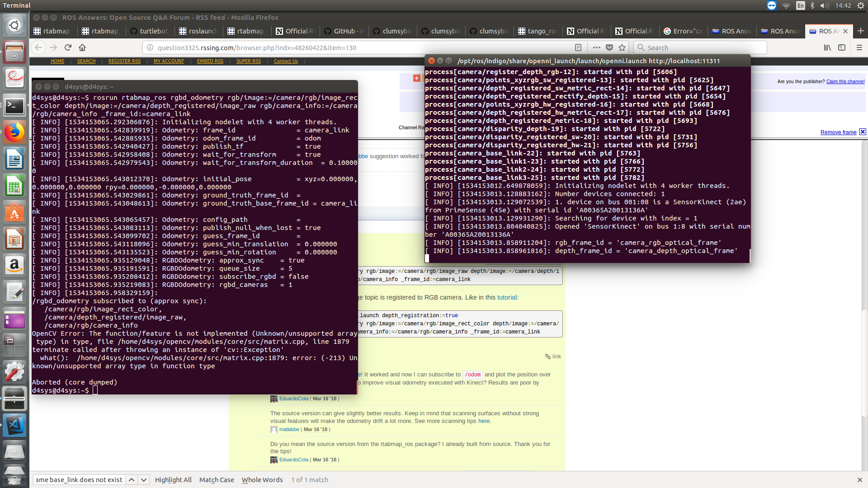
Task: Toggle Highlight All in find bar
Action: (x=173, y=480)
